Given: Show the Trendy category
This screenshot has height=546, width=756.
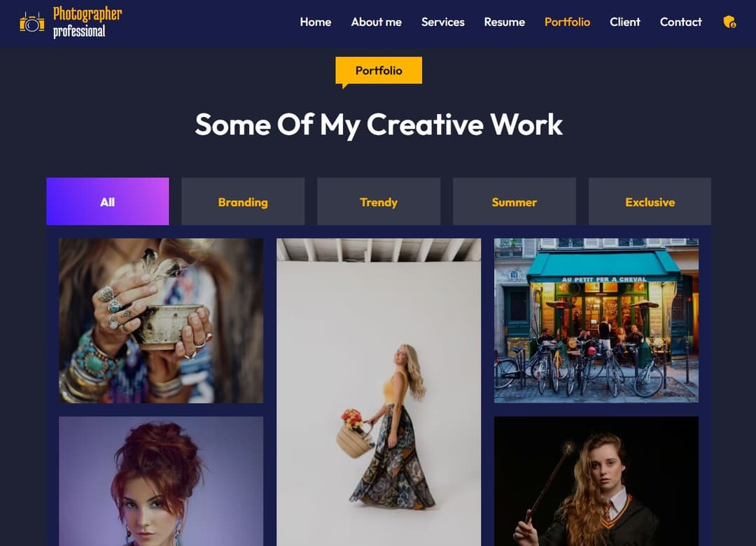Looking at the screenshot, I should tap(379, 202).
